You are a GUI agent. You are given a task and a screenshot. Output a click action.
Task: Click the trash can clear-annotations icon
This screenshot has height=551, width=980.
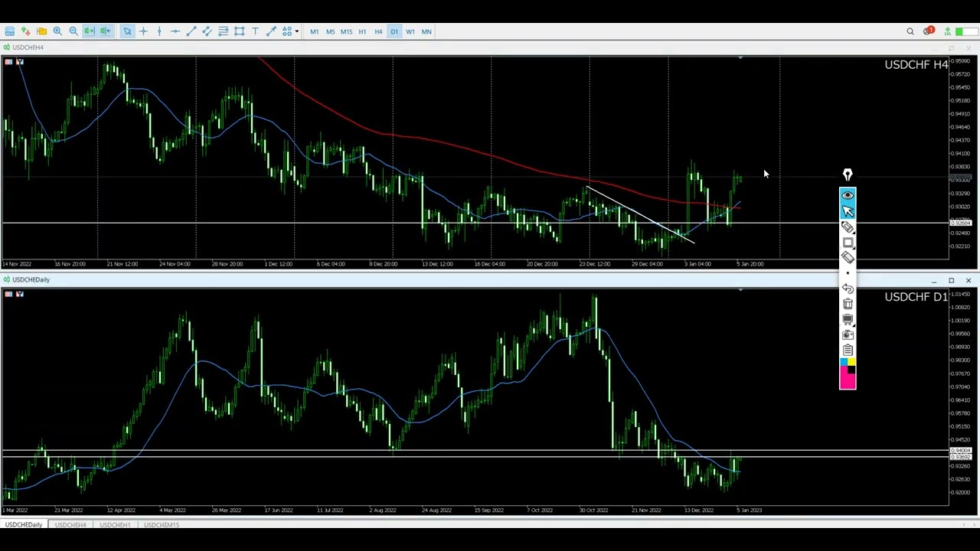[x=848, y=304]
